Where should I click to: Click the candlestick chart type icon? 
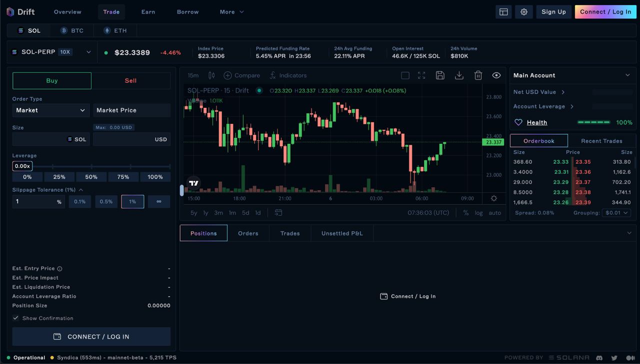pos(211,75)
